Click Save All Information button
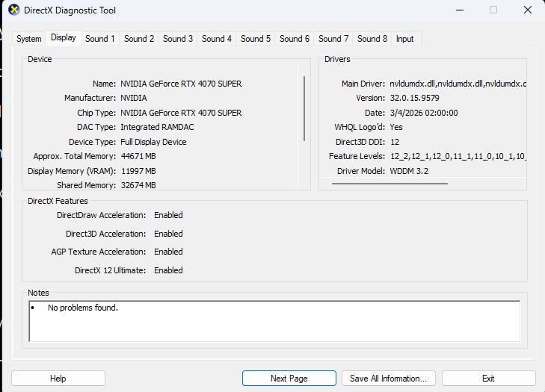545x392 pixels. [x=388, y=378]
